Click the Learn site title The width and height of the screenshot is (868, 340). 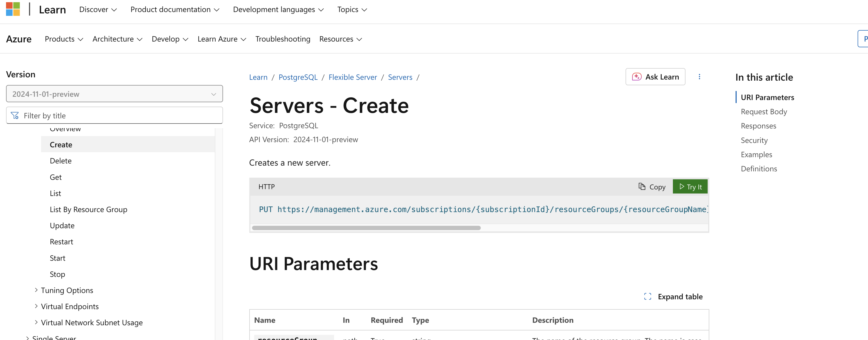pyautogui.click(x=52, y=9)
